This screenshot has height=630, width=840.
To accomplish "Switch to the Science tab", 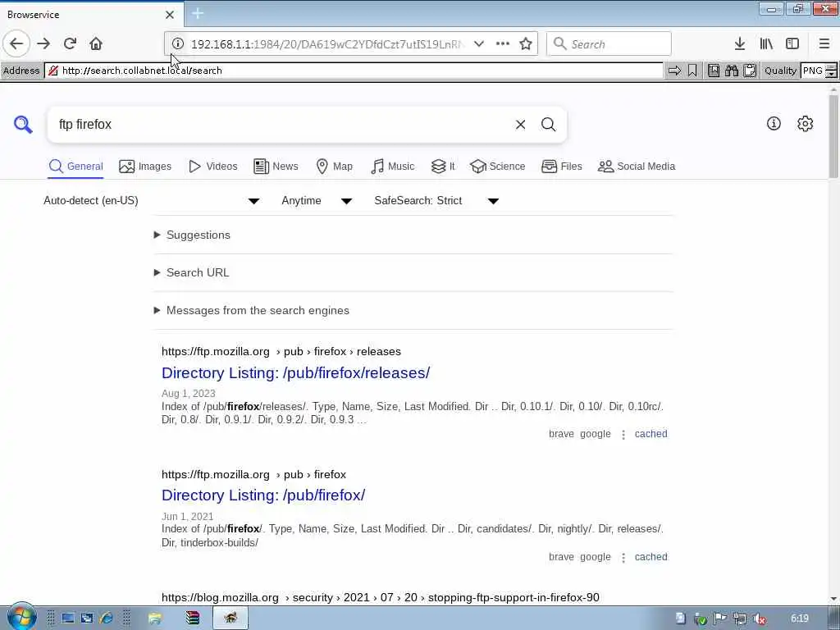I will (x=498, y=167).
